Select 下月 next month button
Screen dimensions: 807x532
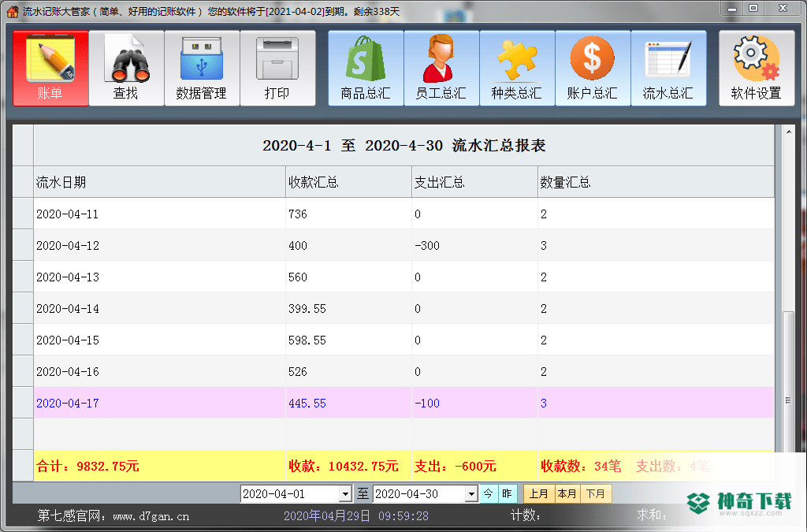click(x=596, y=494)
